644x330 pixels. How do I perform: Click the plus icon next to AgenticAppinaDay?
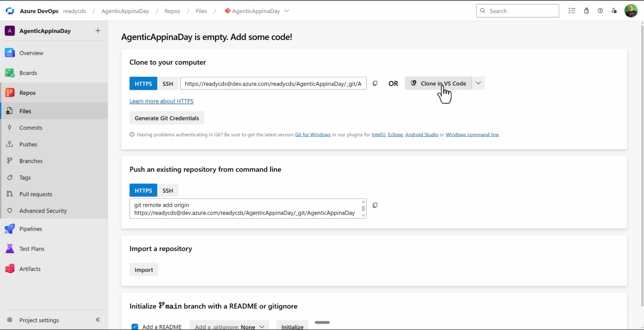98,31
